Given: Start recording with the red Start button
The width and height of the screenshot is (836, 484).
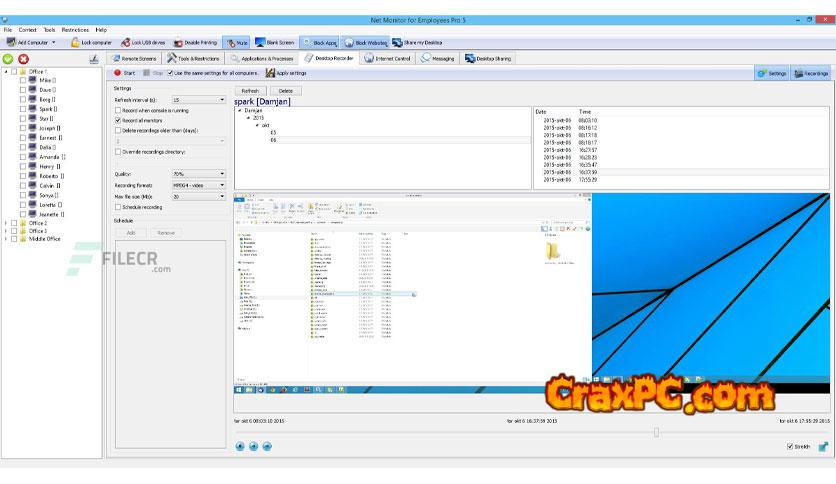Looking at the screenshot, I should [x=124, y=72].
